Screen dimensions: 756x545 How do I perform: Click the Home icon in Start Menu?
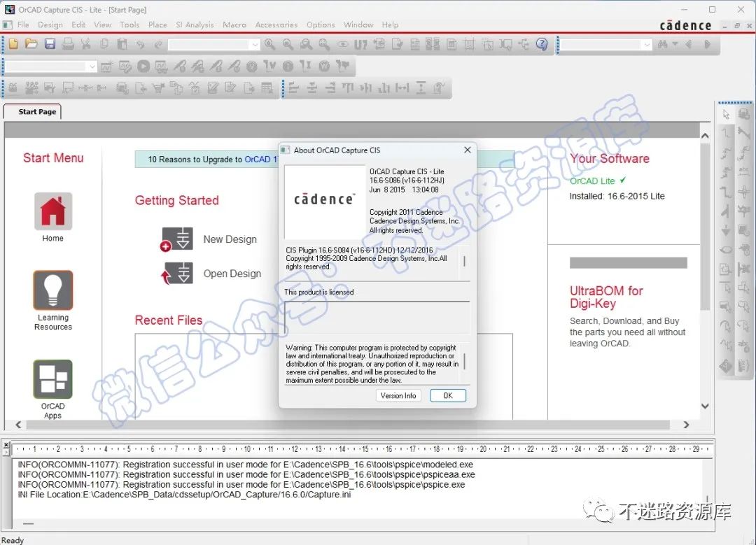pos(53,211)
